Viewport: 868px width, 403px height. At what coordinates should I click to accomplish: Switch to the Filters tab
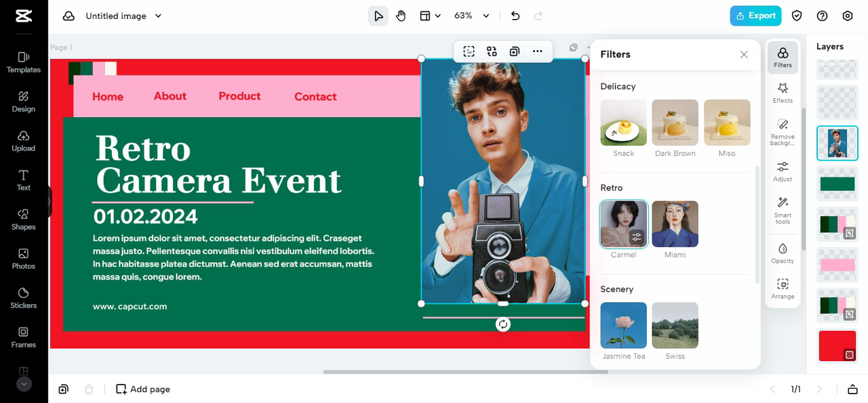point(783,58)
